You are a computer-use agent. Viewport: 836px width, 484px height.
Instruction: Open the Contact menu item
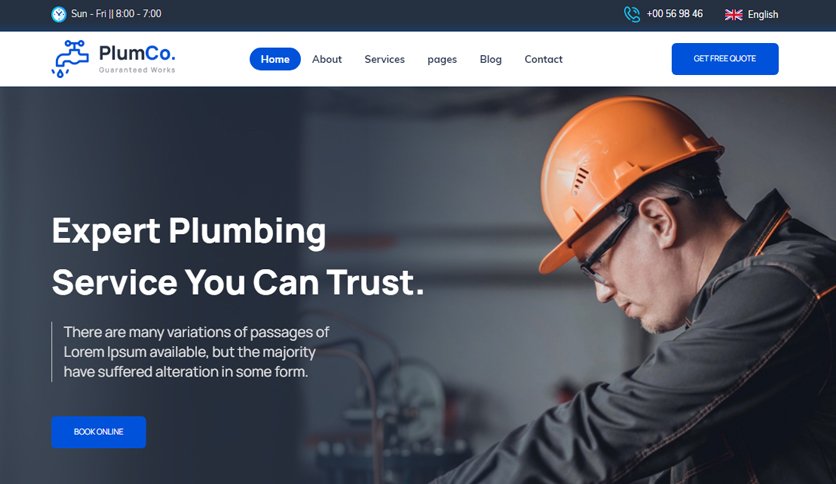(543, 59)
